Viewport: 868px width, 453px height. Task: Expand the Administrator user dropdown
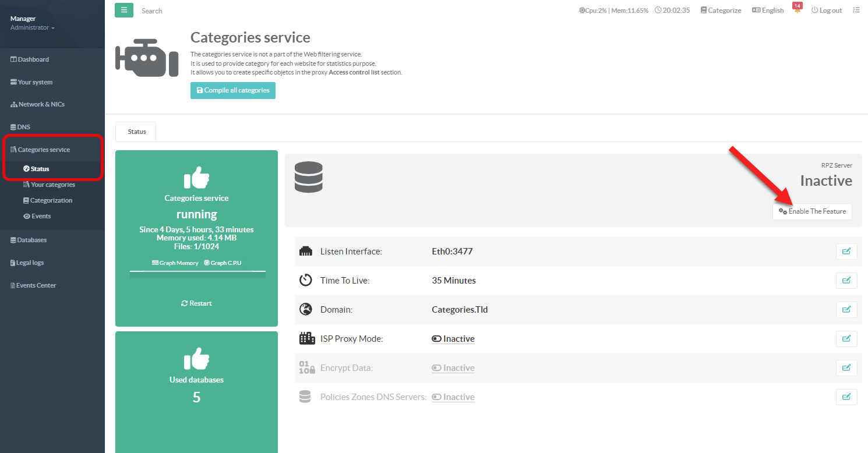(33, 28)
